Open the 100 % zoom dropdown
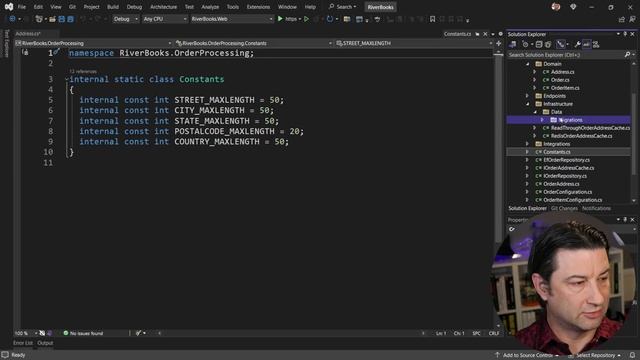The height and width of the screenshot is (360, 640). 26,333
